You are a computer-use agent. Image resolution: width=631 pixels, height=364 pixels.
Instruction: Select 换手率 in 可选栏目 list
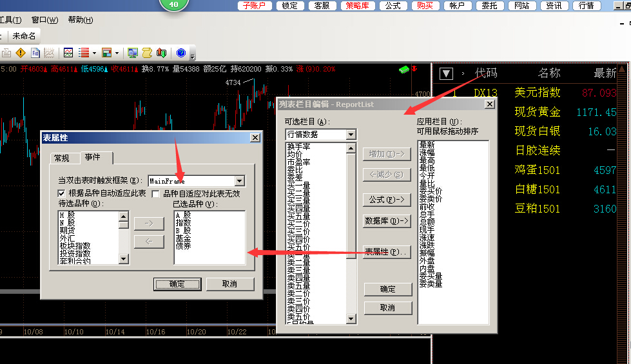tap(299, 147)
